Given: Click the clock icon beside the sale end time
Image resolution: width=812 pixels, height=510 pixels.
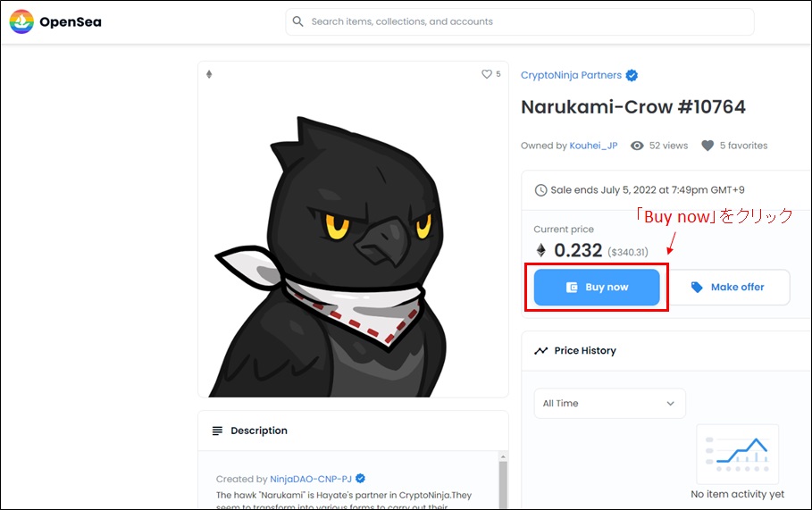Looking at the screenshot, I should pos(540,190).
